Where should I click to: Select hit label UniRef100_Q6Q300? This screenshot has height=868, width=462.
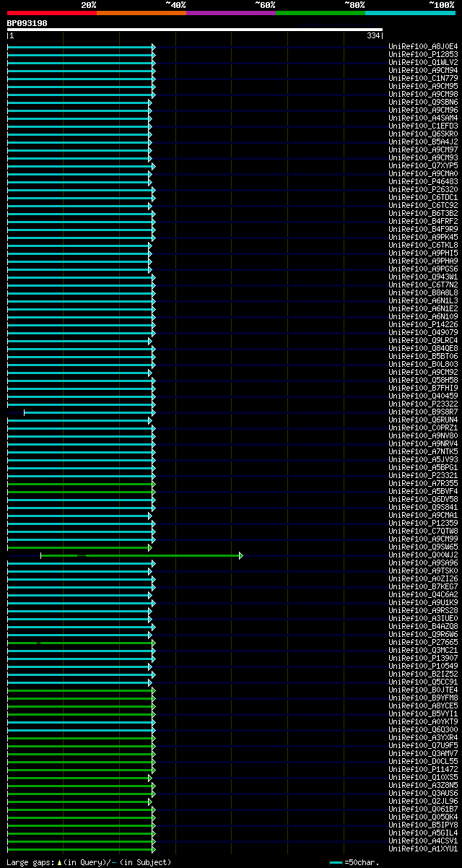(423, 729)
